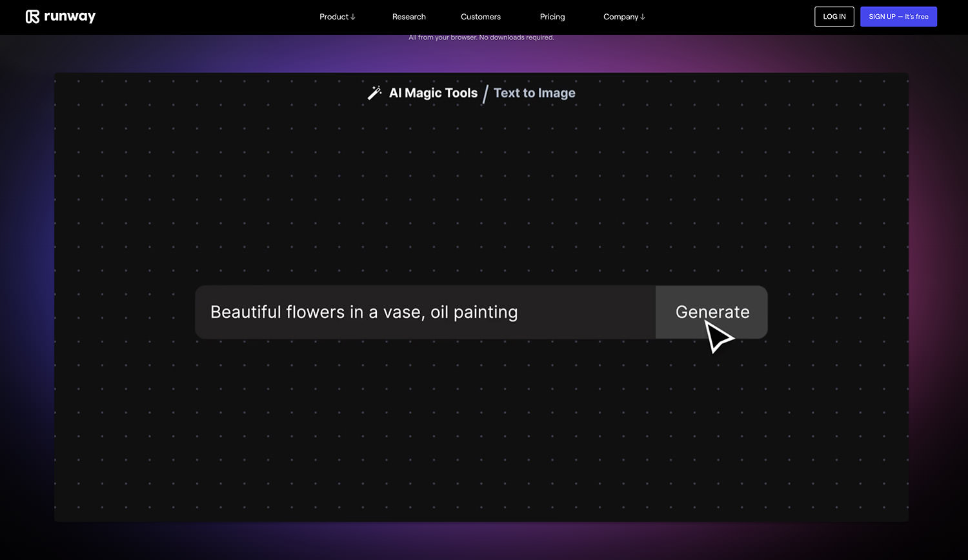Click the magic wand icon

[374, 93]
